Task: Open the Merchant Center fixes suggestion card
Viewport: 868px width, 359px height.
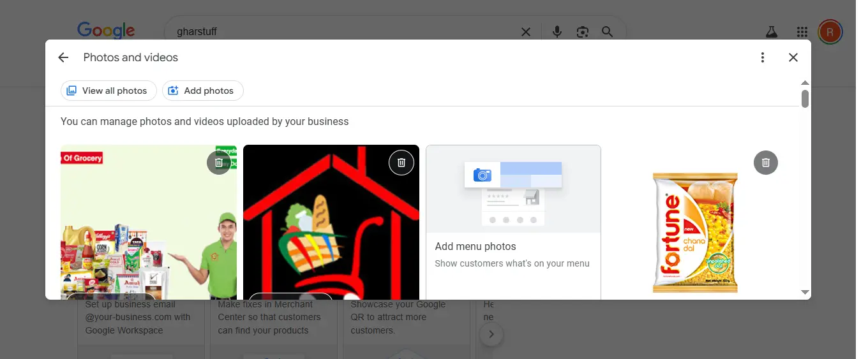Action: 274,329
